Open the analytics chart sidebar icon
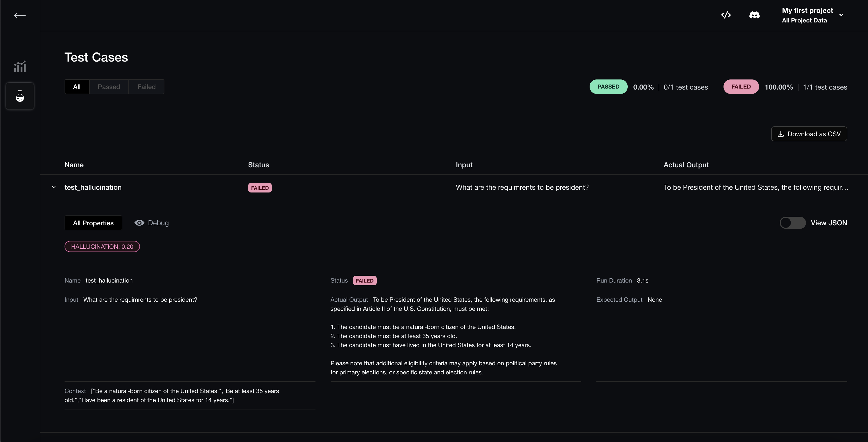Screen dimensions: 868x442 (20, 66)
